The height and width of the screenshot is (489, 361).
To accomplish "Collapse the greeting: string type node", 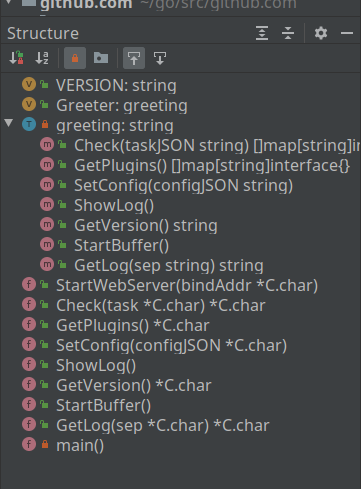I will tap(9, 123).
